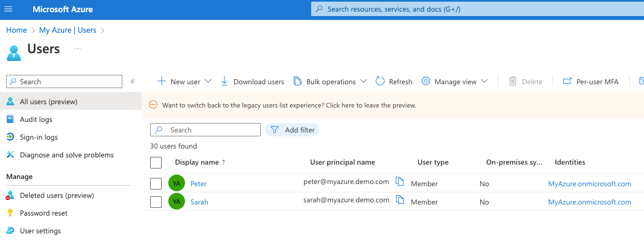The height and width of the screenshot is (240, 644).
Task: Toggle the select-all users checkbox
Action: click(x=156, y=163)
